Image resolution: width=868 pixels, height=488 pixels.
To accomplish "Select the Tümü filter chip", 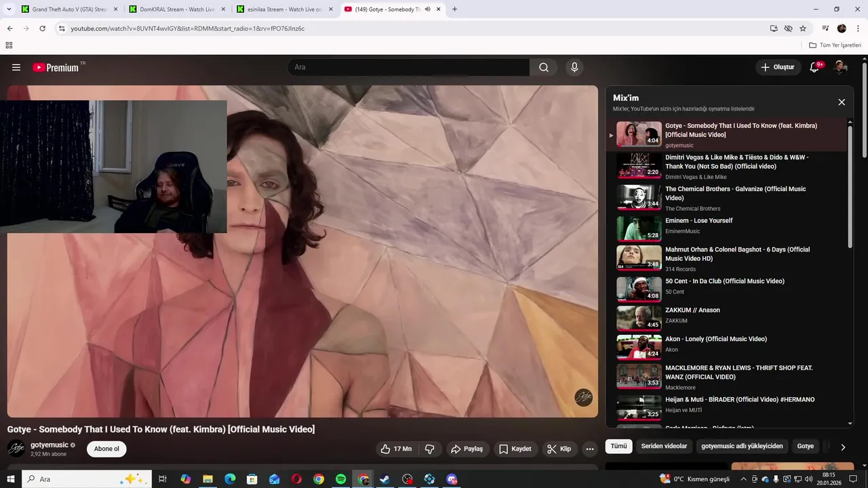I will click(618, 446).
